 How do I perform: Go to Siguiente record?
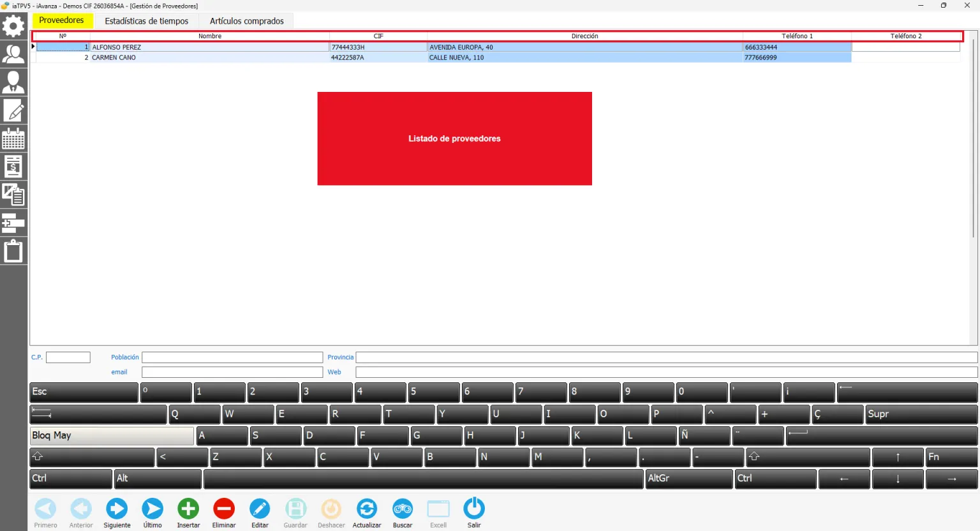tap(117, 513)
